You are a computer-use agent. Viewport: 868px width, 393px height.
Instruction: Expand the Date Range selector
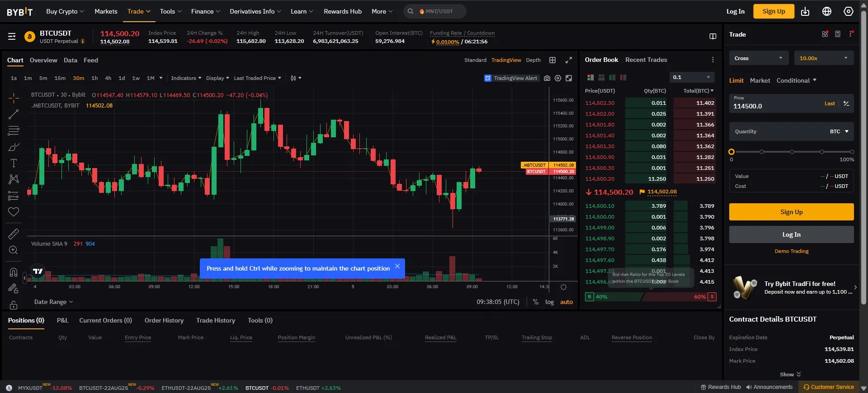click(53, 302)
